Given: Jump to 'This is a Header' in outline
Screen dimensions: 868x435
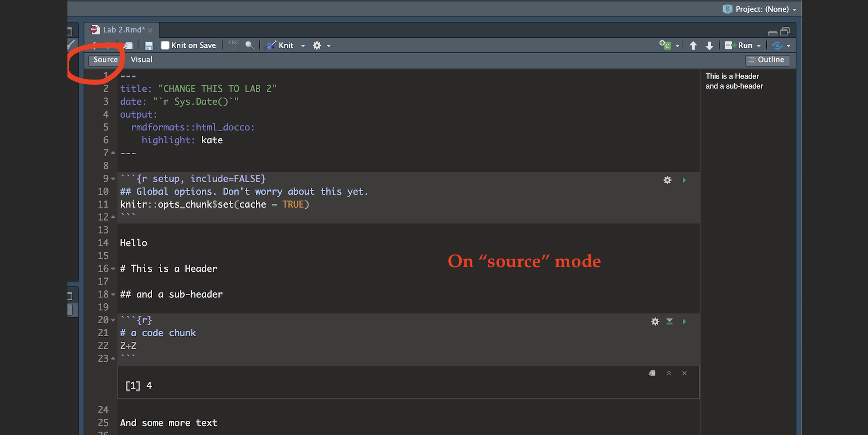Looking at the screenshot, I should tap(732, 76).
